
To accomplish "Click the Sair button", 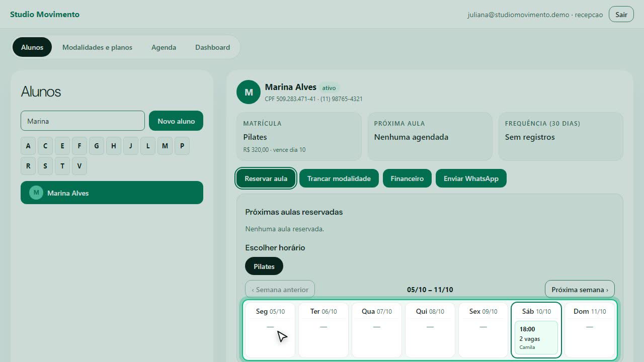I will click(x=621, y=14).
